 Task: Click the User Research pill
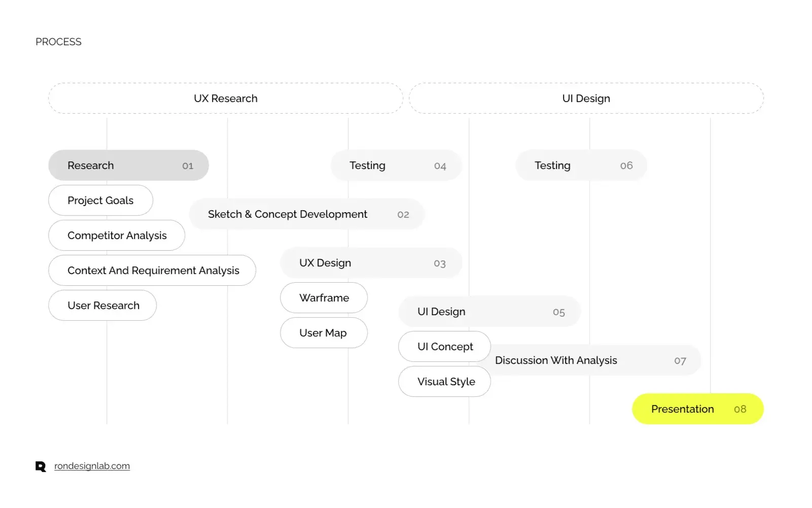(x=102, y=306)
